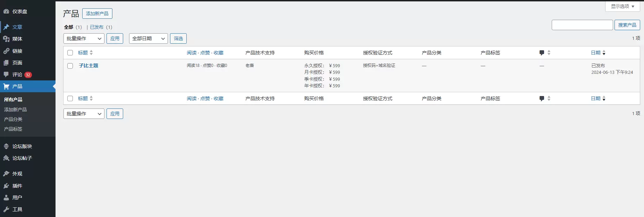Click the 季卡授权 ¥599 price line
This screenshot has height=217, width=644.
[x=322, y=79]
